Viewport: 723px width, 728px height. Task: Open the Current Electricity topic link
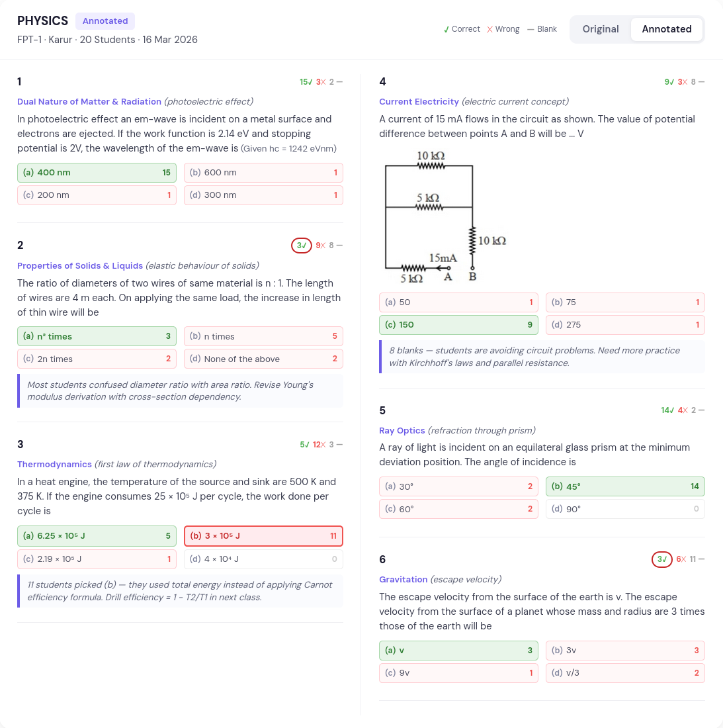pyautogui.click(x=419, y=102)
